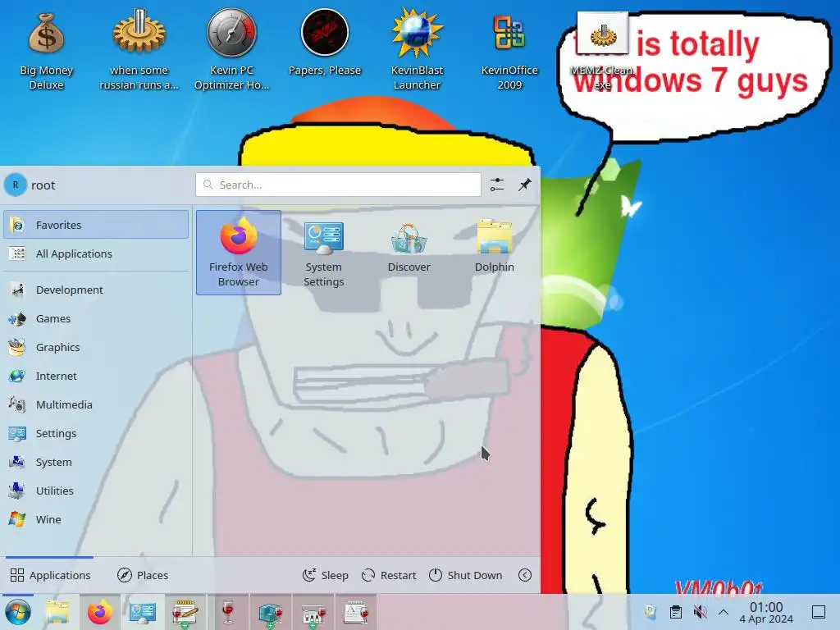The image size is (840, 630).
Task: Open Discover from the Favorites grid
Action: tap(409, 253)
